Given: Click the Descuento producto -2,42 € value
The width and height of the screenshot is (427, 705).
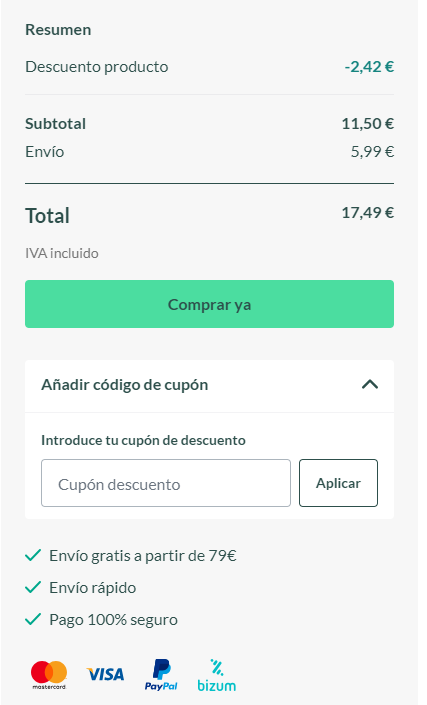Looking at the screenshot, I should [x=369, y=67].
